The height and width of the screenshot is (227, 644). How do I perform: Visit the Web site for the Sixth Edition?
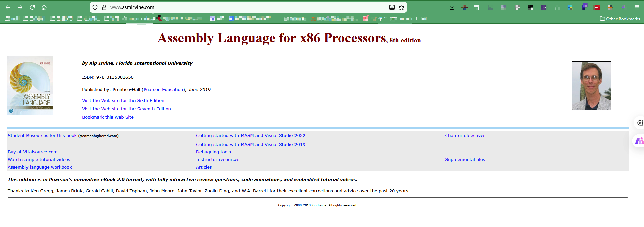pyautogui.click(x=123, y=100)
